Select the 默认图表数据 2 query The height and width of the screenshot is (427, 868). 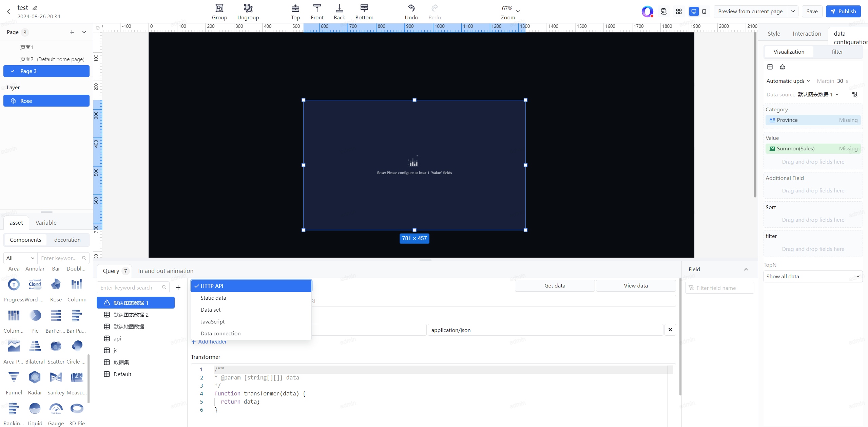[x=136, y=315]
